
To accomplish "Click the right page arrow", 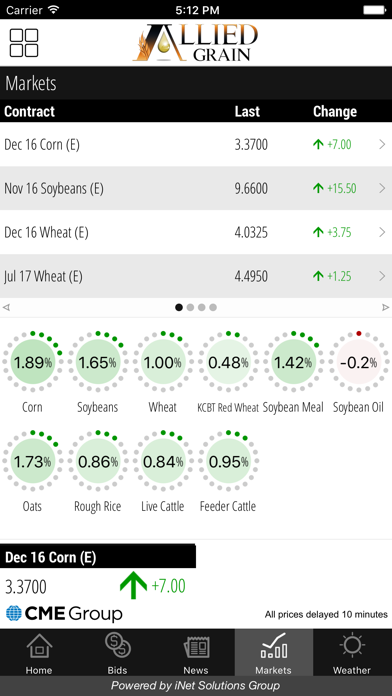I will click(385, 307).
